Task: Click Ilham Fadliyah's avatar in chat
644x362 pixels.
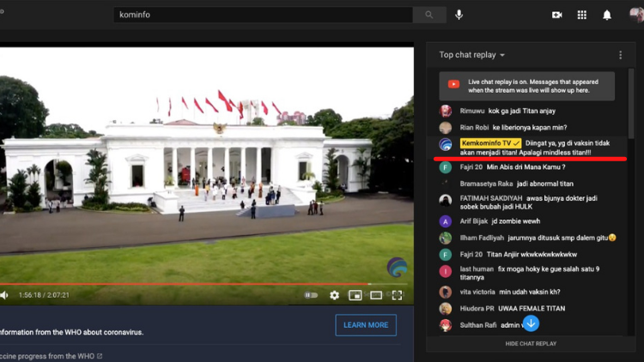Action: pos(446,238)
